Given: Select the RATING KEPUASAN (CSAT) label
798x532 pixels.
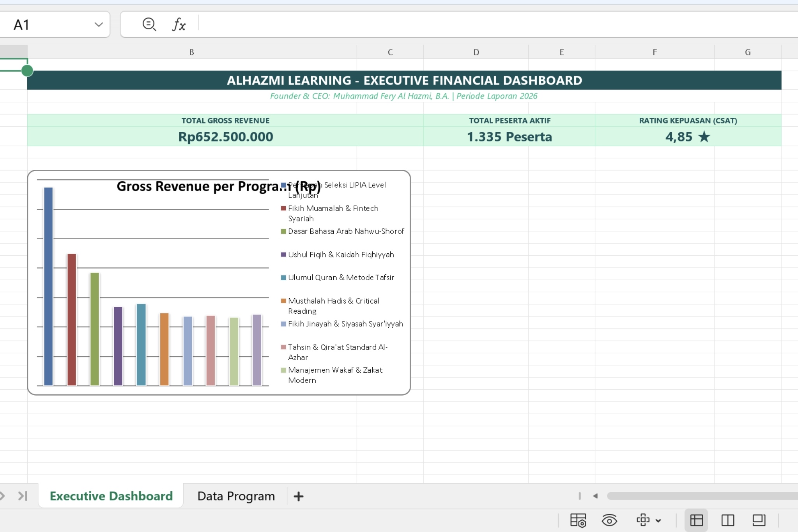Looking at the screenshot, I should [x=688, y=121].
